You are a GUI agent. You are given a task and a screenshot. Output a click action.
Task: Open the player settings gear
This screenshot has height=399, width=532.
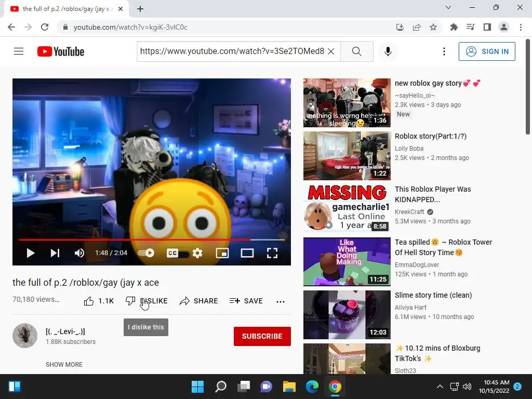coord(197,253)
